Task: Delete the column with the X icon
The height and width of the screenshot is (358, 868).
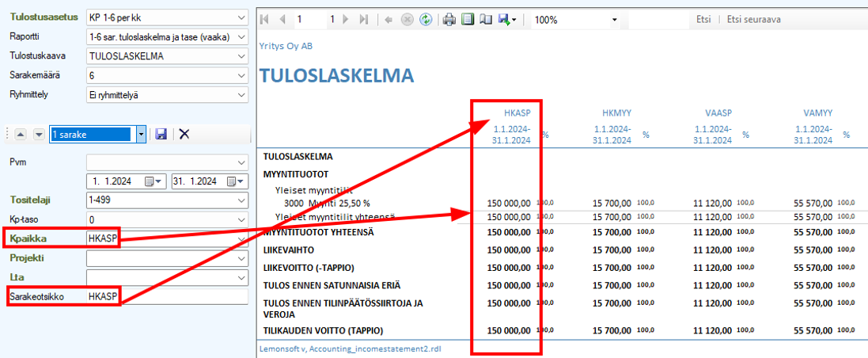Action: [184, 134]
